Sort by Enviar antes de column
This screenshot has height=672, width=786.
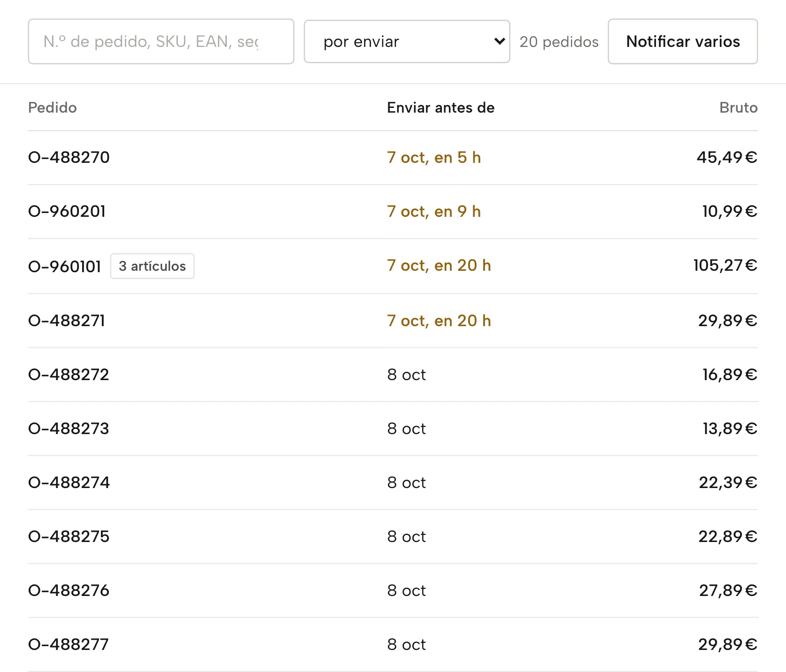pos(441,107)
